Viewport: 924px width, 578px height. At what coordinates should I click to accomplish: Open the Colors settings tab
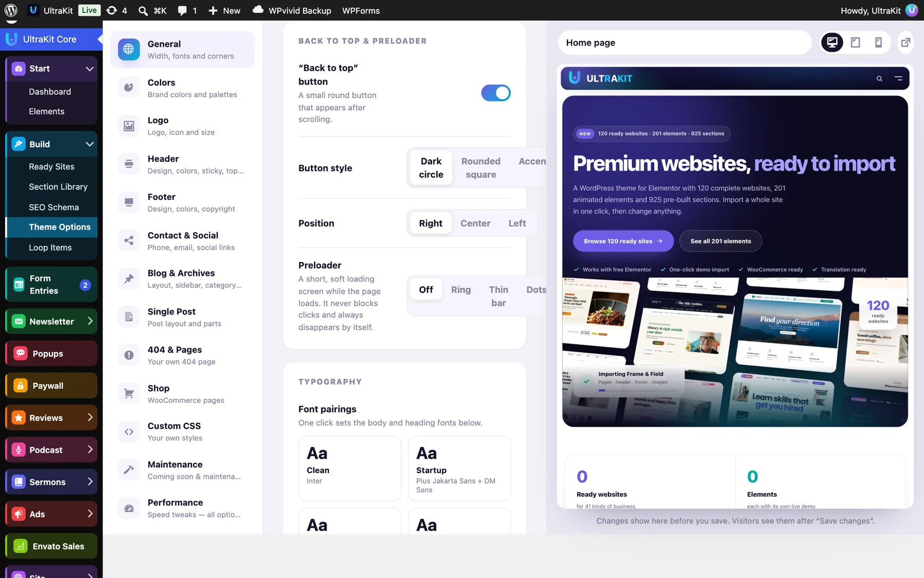pyautogui.click(x=183, y=88)
